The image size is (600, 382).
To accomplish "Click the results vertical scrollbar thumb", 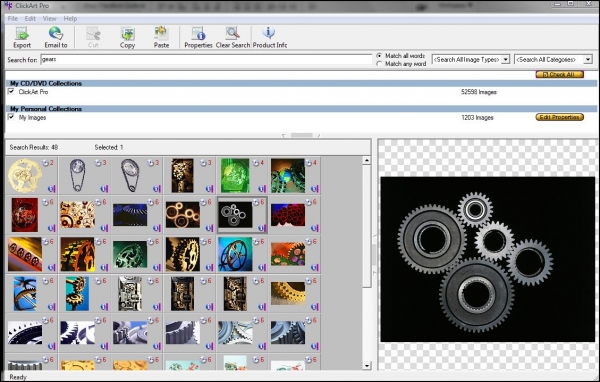I will coord(367,226).
